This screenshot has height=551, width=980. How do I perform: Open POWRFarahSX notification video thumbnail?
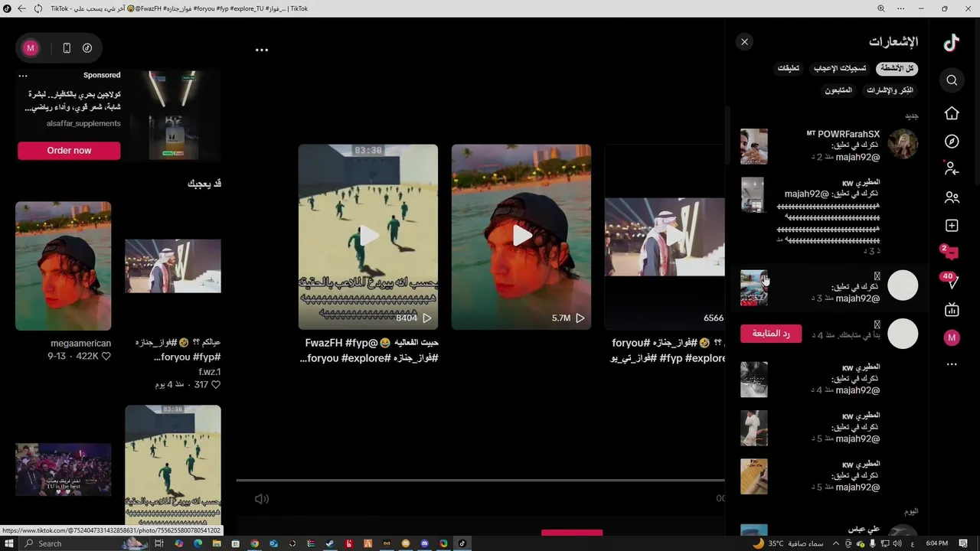click(754, 146)
